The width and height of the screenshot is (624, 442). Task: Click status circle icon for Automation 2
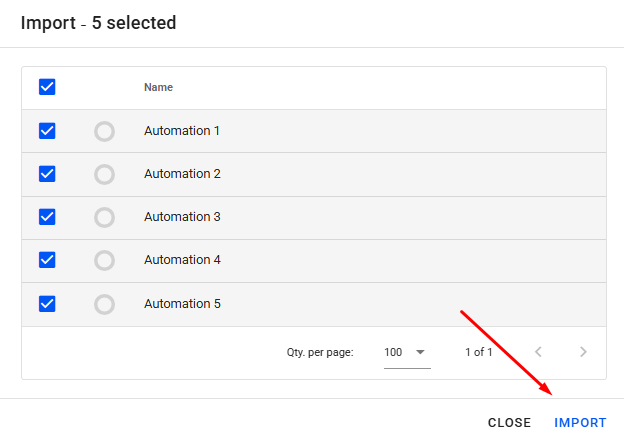click(104, 174)
